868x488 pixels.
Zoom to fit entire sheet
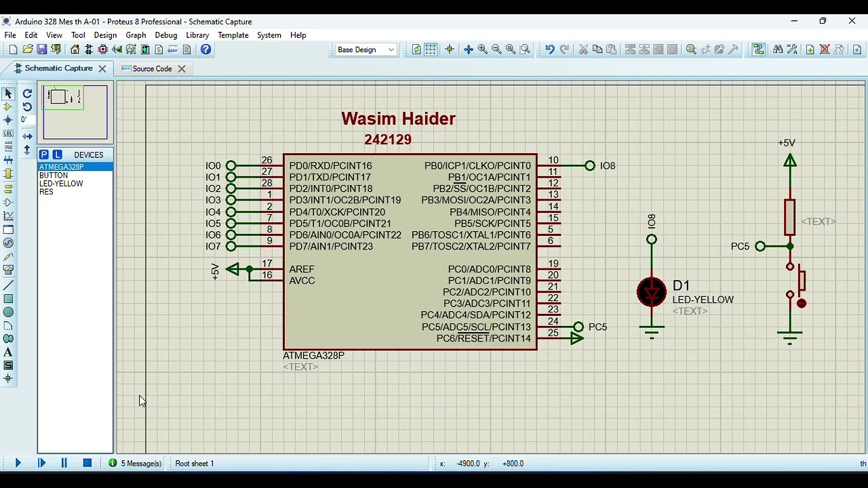tap(511, 49)
